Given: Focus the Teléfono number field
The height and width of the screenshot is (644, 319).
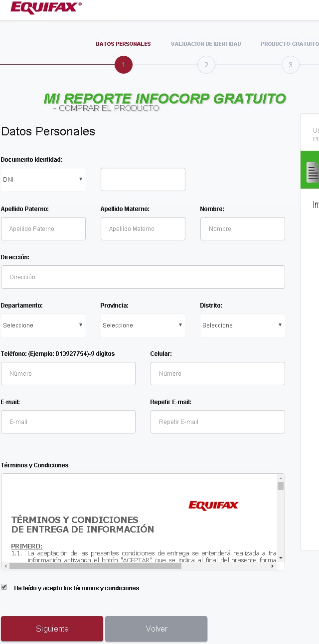Looking at the screenshot, I should pyautogui.click(x=68, y=373).
